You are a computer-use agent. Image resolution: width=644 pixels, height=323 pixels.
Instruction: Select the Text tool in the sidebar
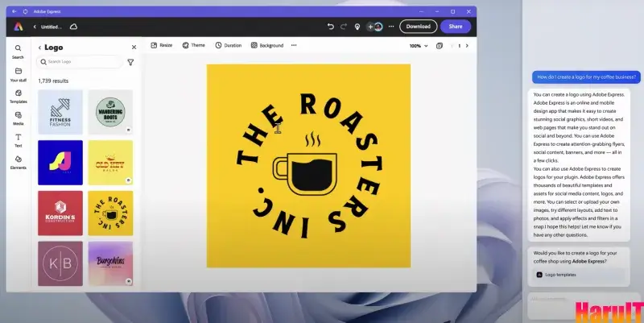18,140
